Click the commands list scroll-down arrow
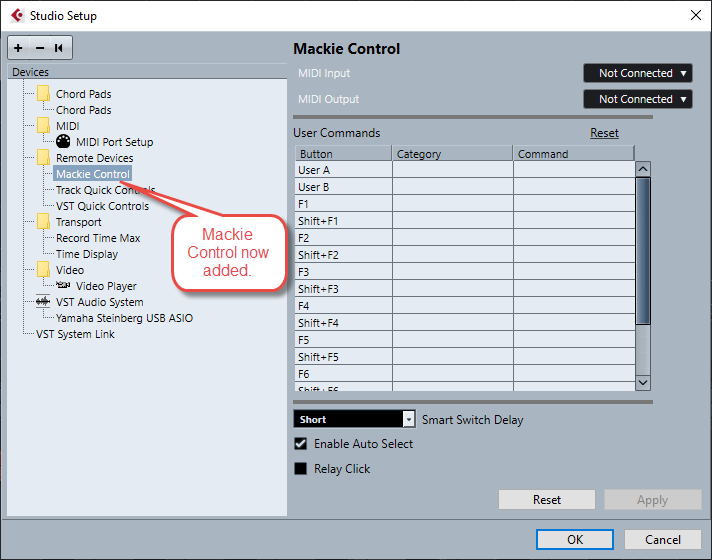 point(643,382)
